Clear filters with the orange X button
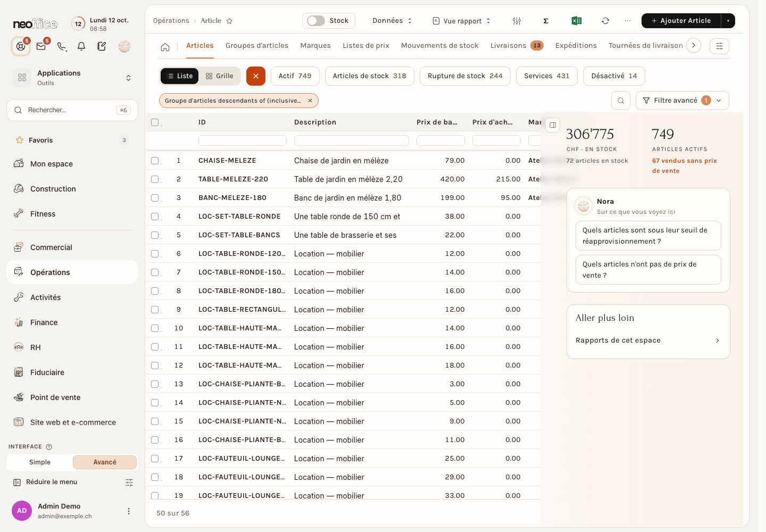The image size is (766, 532). coord(256,76)
